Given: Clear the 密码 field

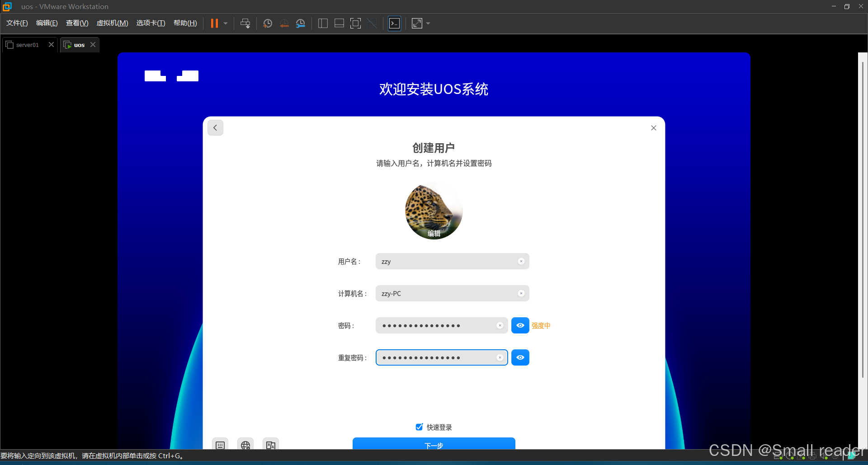Looking at the screenshot, I should click(x=500, y=325).
